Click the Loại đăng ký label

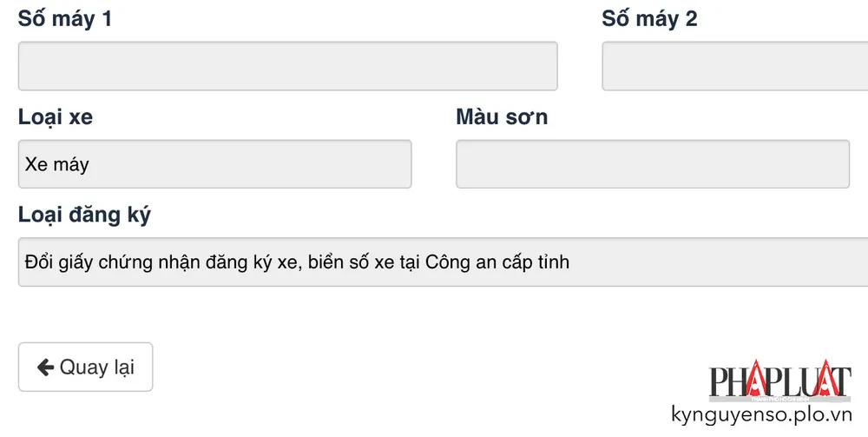84,215
